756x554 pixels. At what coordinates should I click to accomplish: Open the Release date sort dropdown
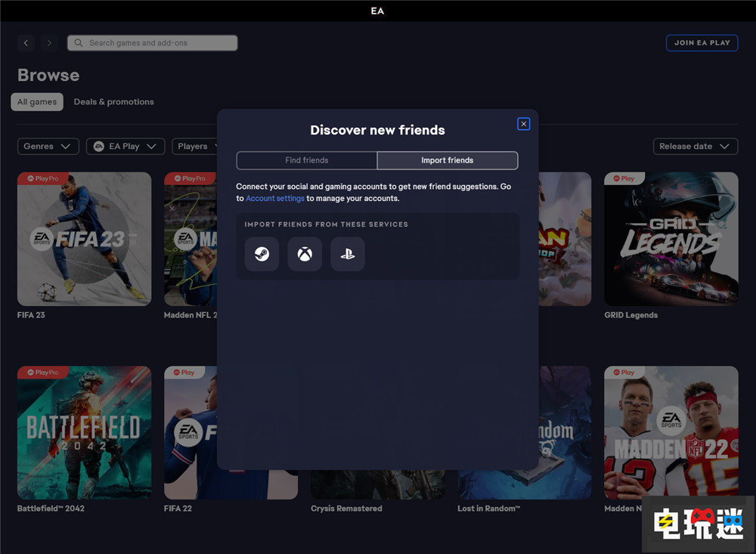coord(695,147)
